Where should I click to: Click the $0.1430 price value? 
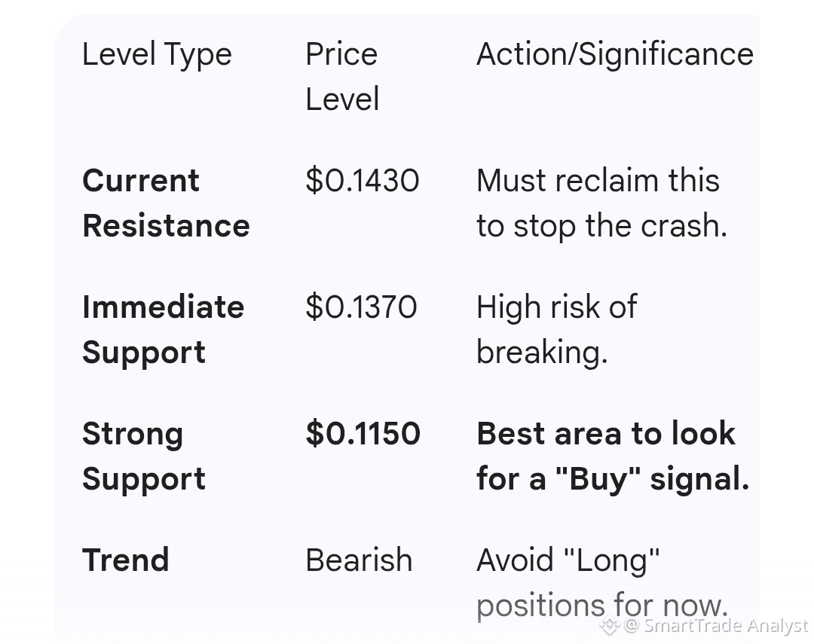pyautogui.click(x=363, y=181)
